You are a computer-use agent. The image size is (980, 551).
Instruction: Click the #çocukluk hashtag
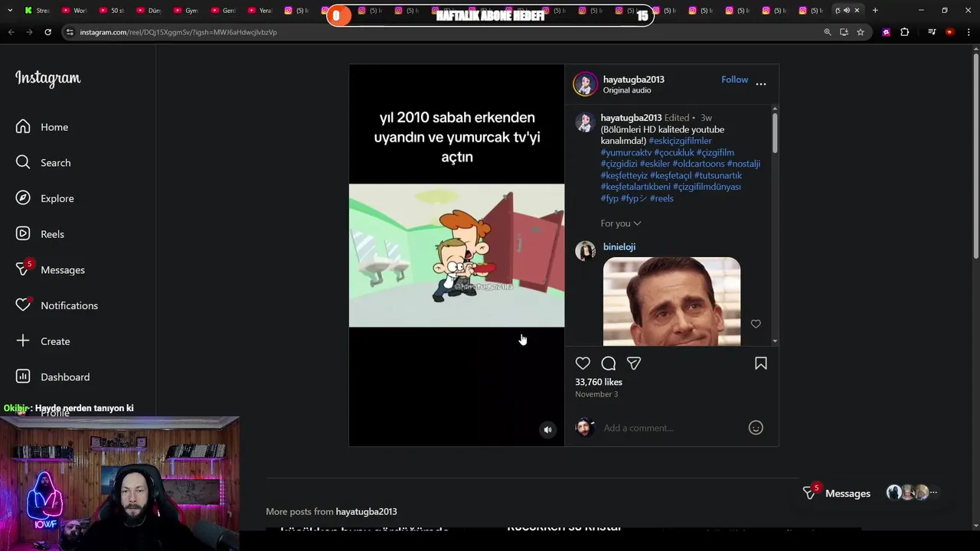click(674, 152)
